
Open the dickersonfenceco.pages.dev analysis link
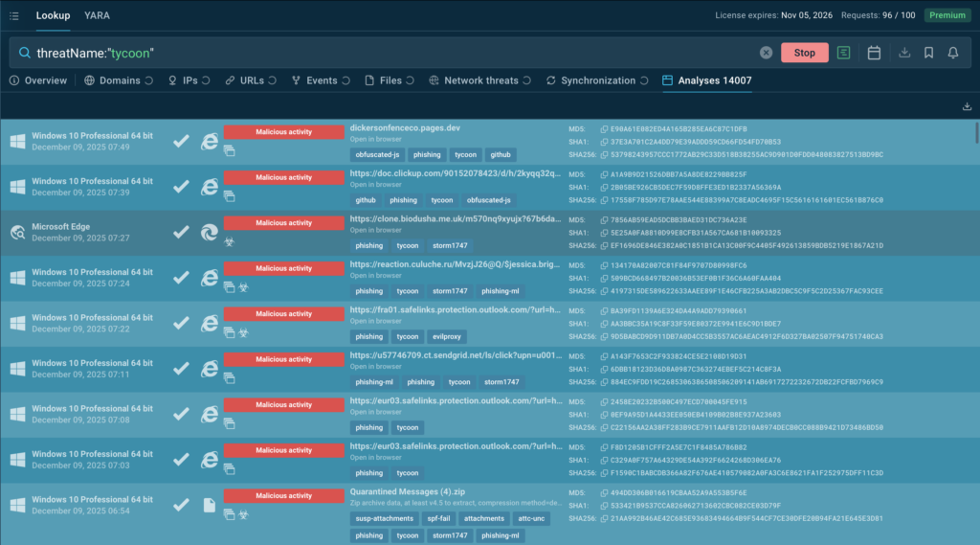(405, 126)
